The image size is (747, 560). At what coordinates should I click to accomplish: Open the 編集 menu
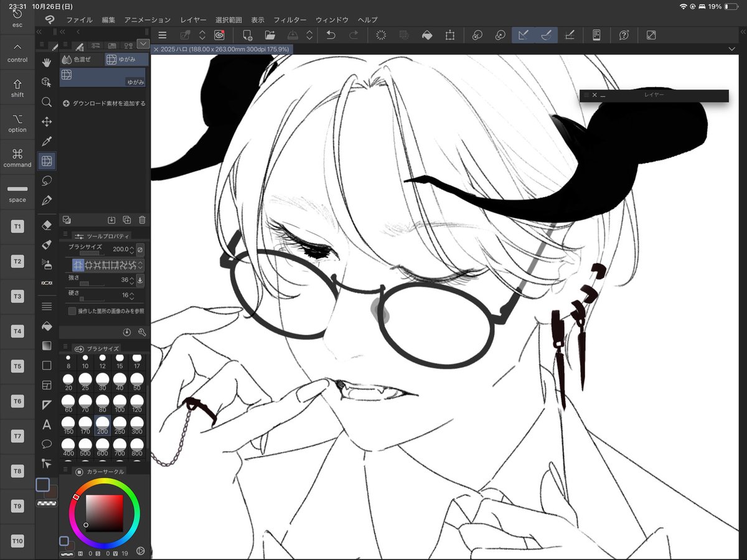[108, 20]
